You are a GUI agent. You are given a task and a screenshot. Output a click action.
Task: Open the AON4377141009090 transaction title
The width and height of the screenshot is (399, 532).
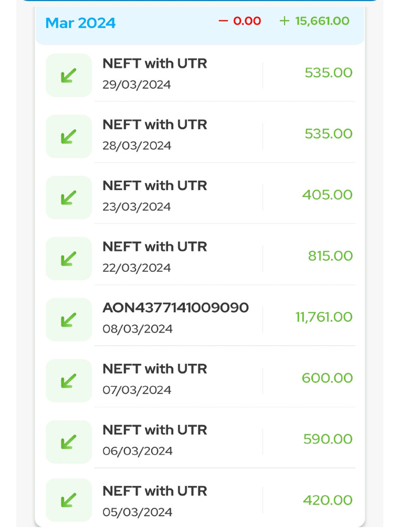[176, 308]
